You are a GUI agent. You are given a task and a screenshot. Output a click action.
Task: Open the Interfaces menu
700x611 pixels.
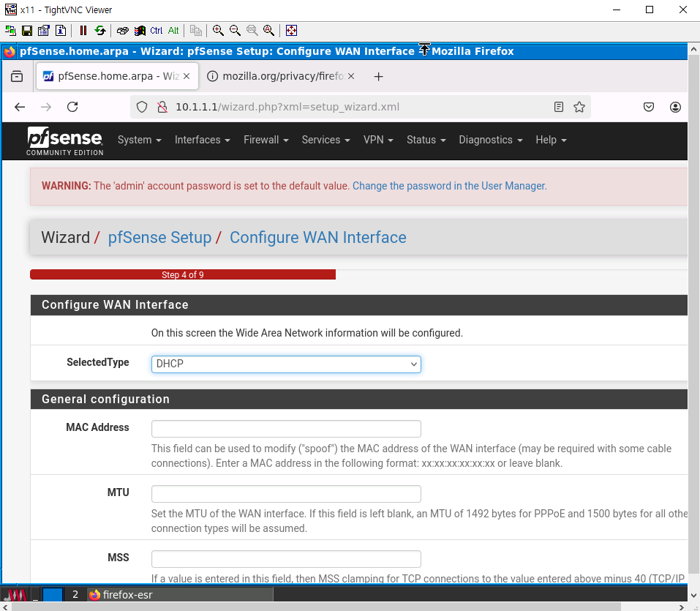point(202,140)
